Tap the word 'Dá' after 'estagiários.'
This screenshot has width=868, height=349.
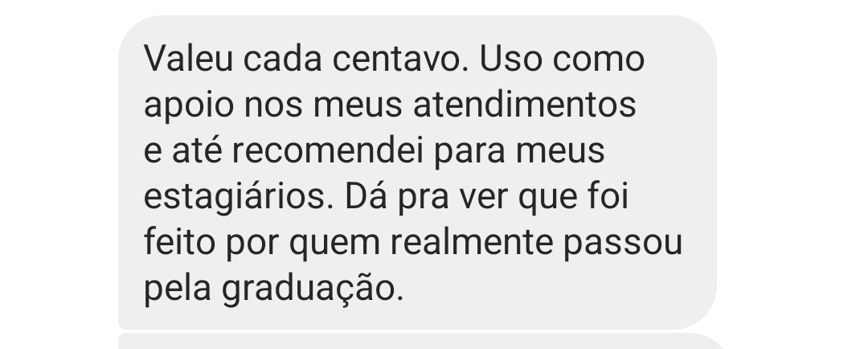point(366,197)
